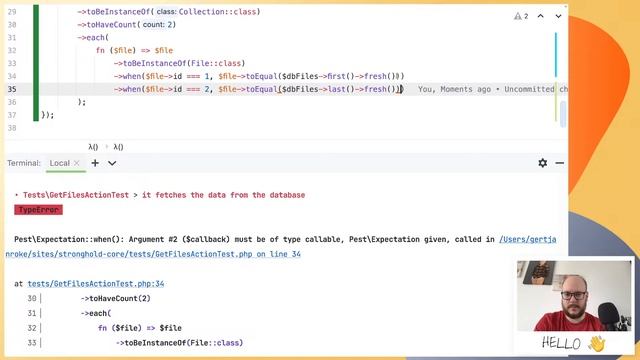The image size is (640, 360).
Task: Click line number 34 in gutter
Action: (12, 76)
